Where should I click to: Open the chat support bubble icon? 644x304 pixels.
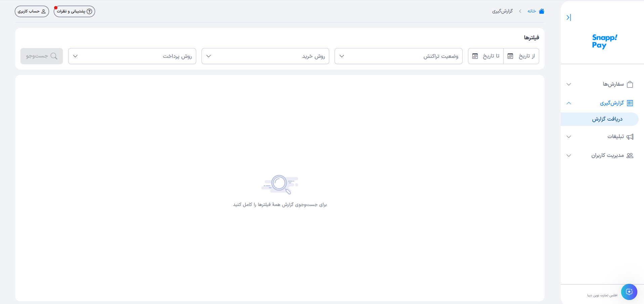pyautogui.click(x=629, y=292)
